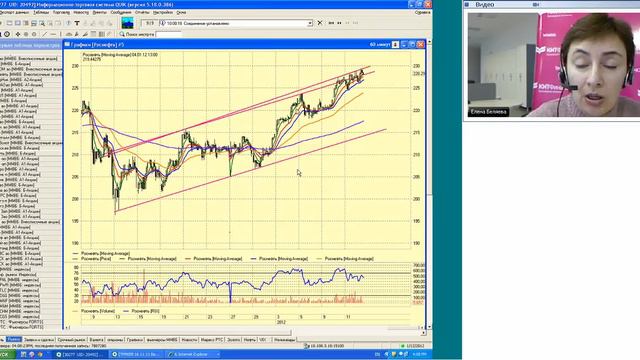The width and height of the screenshot is (640, 360).
Task: Switch to the Срочный рынок tab
Action: click(71, 340)
